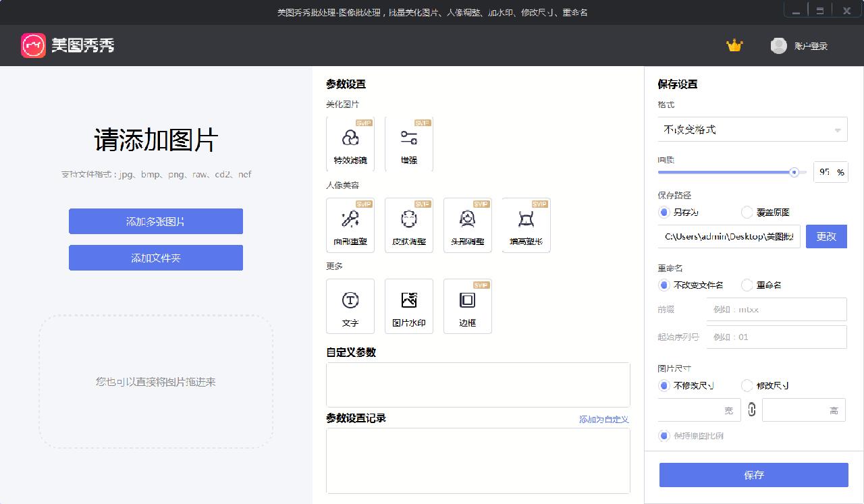Open the 皮肤调整 skin adjustment tool

click(409, 225)
